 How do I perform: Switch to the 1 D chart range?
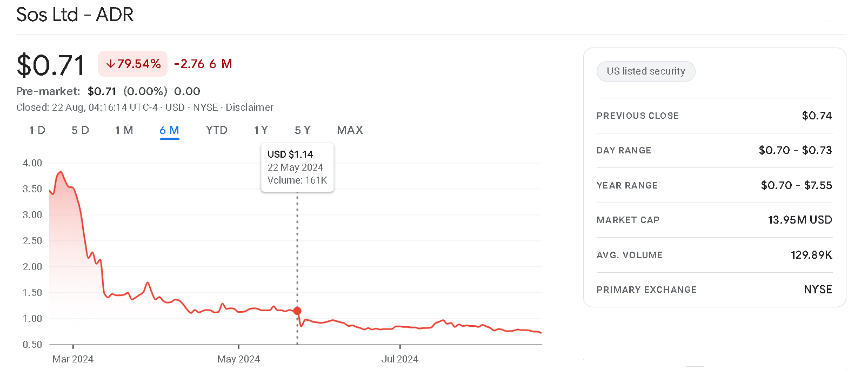click(37, 130)
